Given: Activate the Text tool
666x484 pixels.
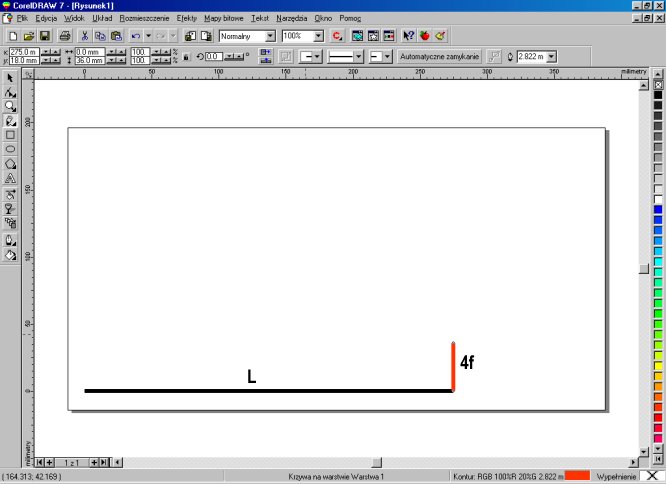Looking at the screenshot, I should click(x=10, y=178).
